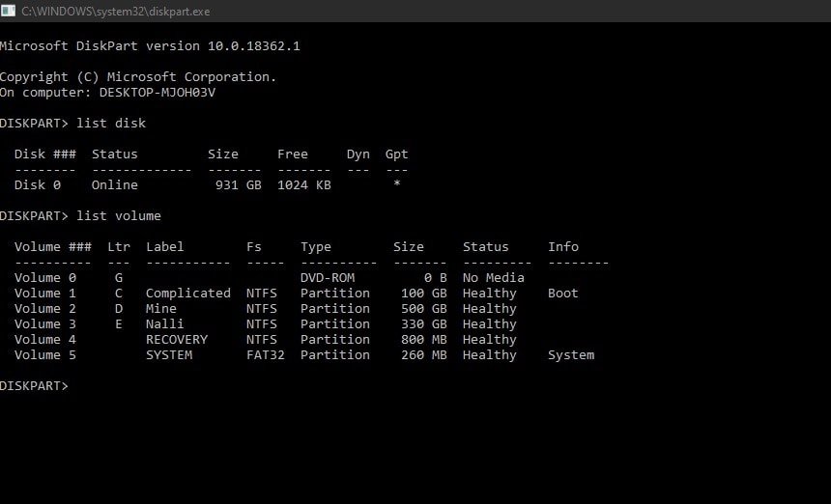Click the 'Type' column header
The image size is (831, 504).
(x=316, y=247)
